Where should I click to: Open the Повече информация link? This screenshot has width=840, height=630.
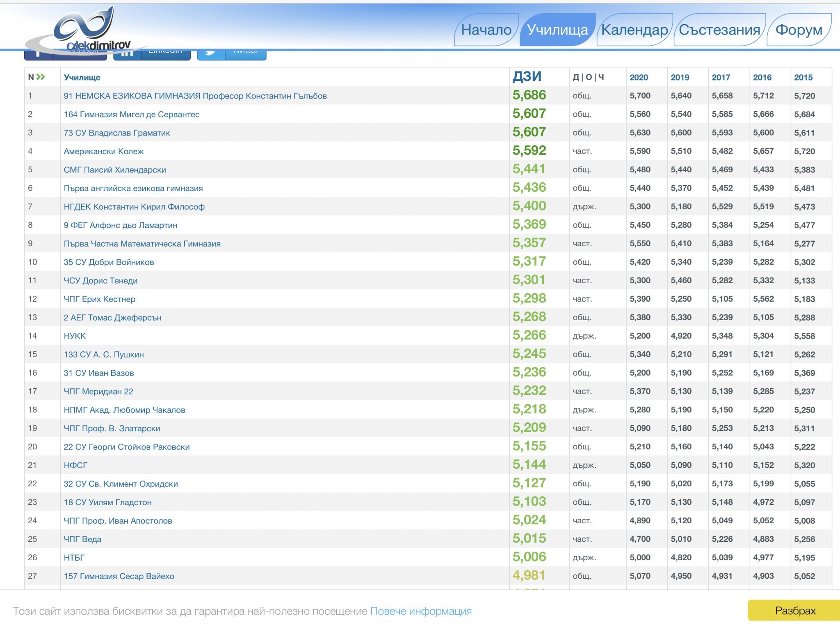pos(421,611)
